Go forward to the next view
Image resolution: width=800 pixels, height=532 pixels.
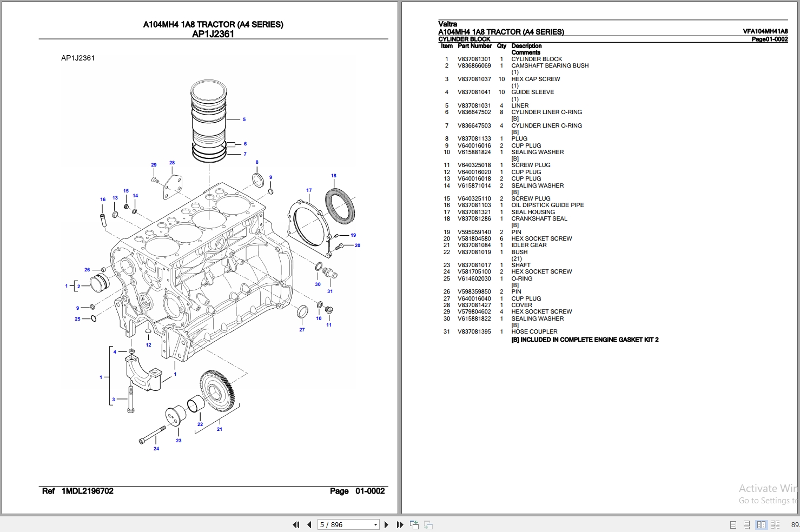[x=428, y=524]
